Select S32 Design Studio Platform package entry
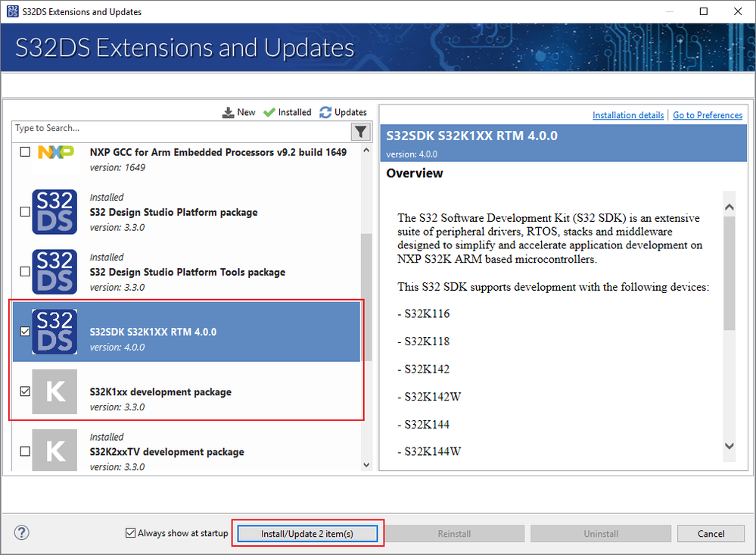This screenshot has width=756, height=555. (186, 212)
